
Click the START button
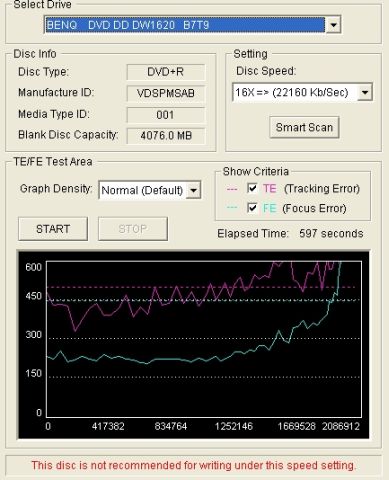click(x=53, y=229)
